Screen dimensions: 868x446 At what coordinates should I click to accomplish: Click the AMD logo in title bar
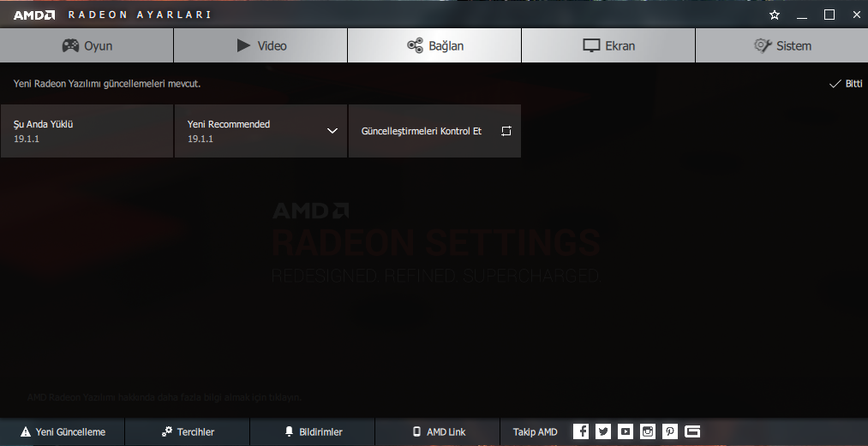[x=34, y=15]
